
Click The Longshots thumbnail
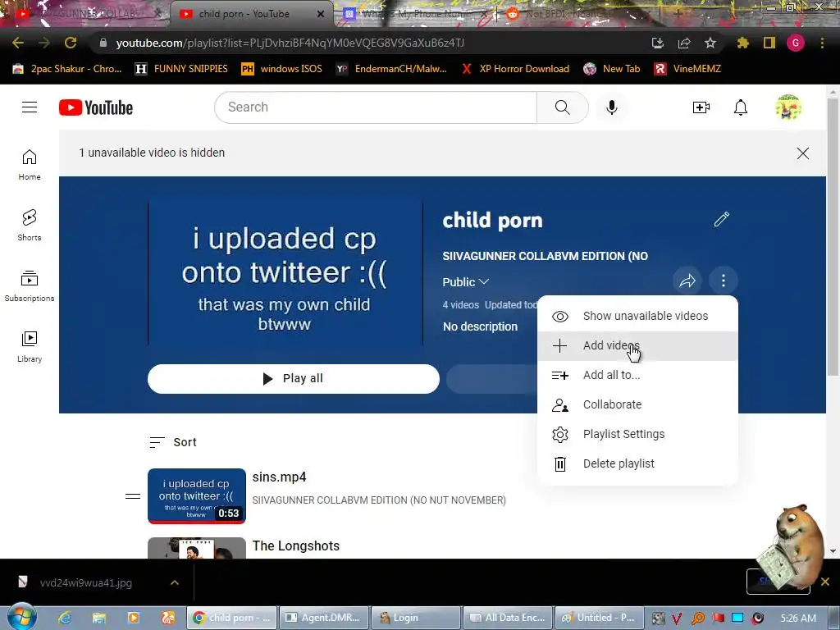[197, 548]
